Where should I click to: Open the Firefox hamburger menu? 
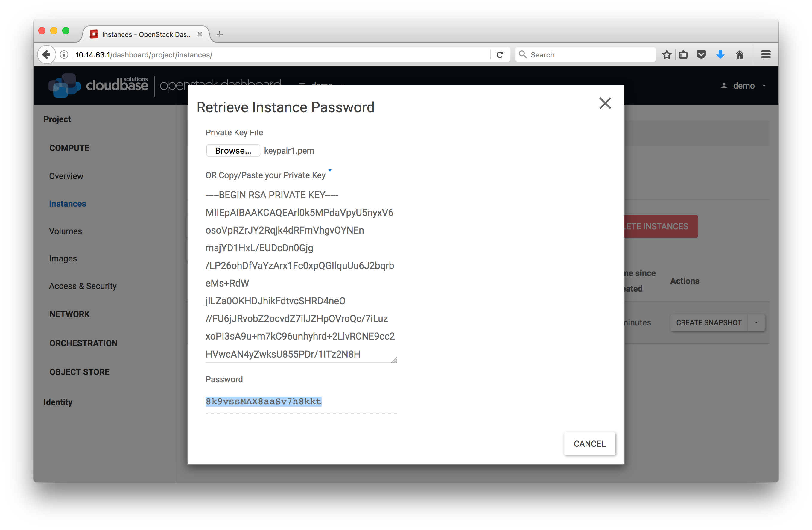(x=766, y=54)
